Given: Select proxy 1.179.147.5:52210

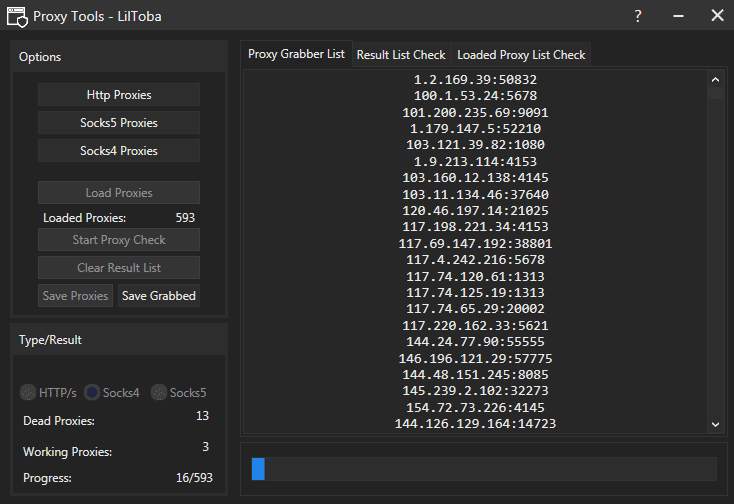Looking at the screenshot, I should 475,129.
